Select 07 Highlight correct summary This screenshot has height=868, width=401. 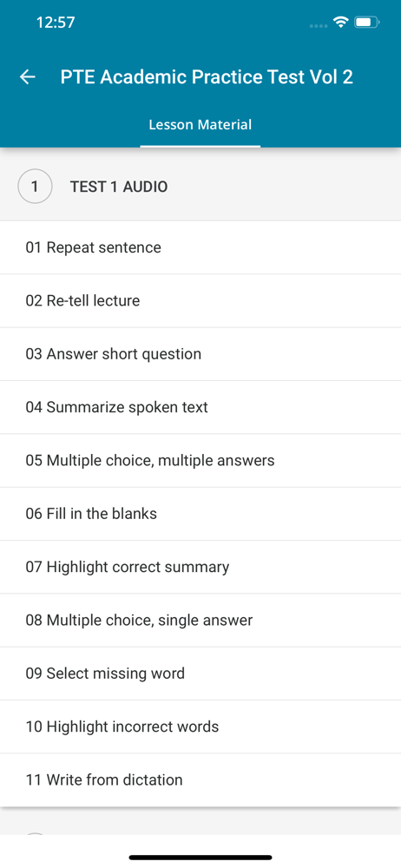[x=200, y=567]
